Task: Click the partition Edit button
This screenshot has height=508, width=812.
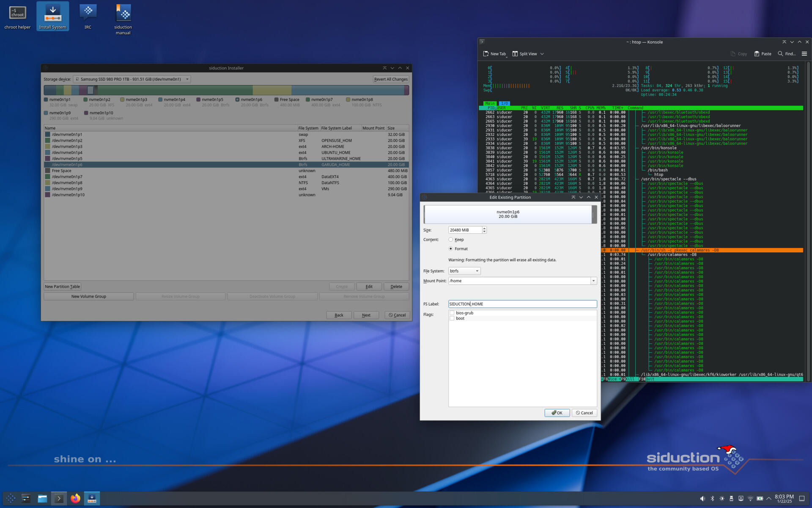Action: point(369,287)
